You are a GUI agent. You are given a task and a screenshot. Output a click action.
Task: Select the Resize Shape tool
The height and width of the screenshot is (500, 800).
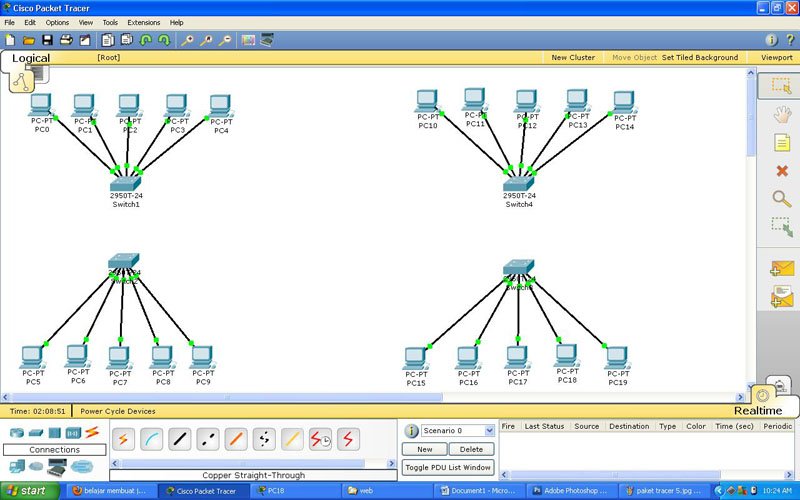(782, 227)
